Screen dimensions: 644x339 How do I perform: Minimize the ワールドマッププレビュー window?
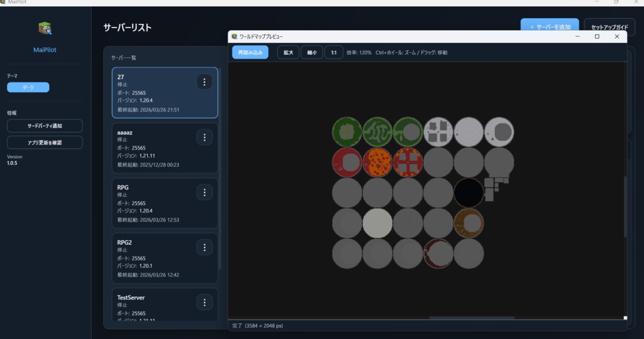[x=577, y=36]
